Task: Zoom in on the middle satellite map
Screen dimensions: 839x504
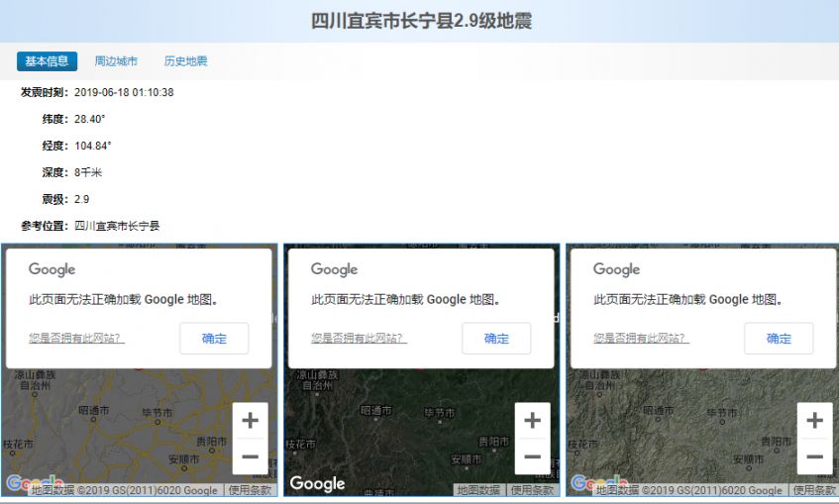Action: (532, 420)
